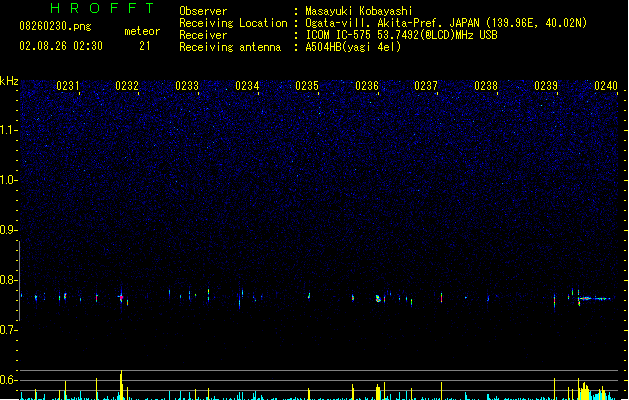Image resolution: width=629 pixels, height=400 pixels.
Task: Click the meteor count 21
Action: [x=145, y=46]
